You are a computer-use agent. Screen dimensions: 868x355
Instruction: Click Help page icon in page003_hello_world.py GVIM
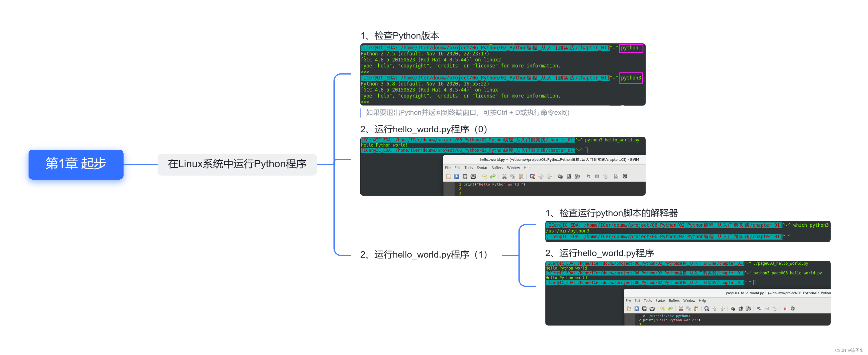(x=785, y=308)
